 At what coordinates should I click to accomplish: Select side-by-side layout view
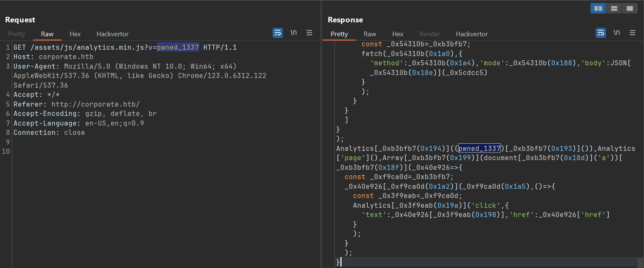tap(598, 8)
